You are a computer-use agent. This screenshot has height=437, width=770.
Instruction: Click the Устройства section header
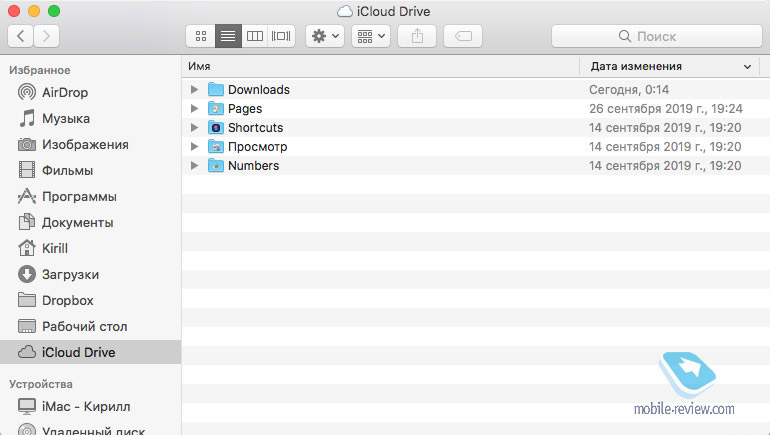(x=41, y=384)
